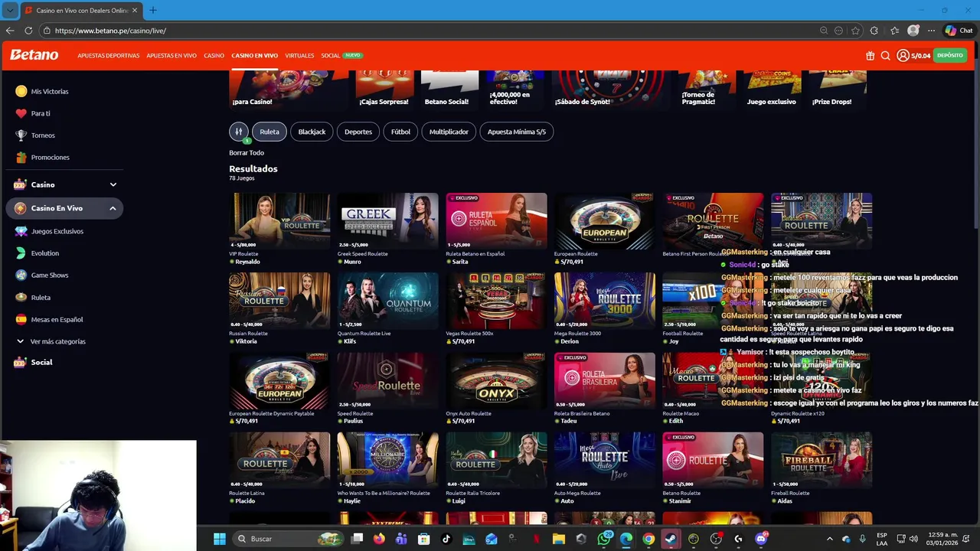Open the VIP Roulette game thumbnail
This screenshot has width=980, height=551.
(x=279, y=220)
